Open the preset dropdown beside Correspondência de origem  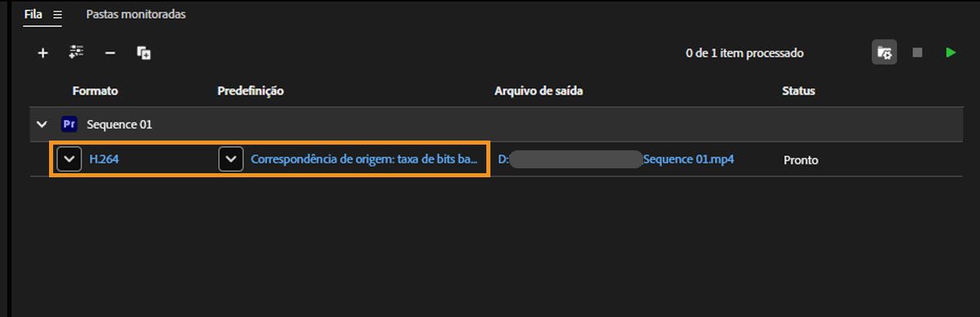(x=230, y=159)
